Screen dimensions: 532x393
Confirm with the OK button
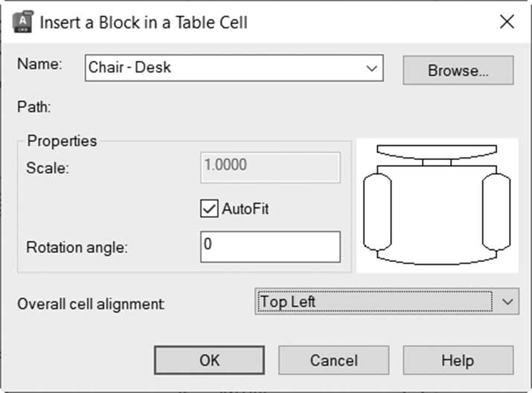[209, 360]
